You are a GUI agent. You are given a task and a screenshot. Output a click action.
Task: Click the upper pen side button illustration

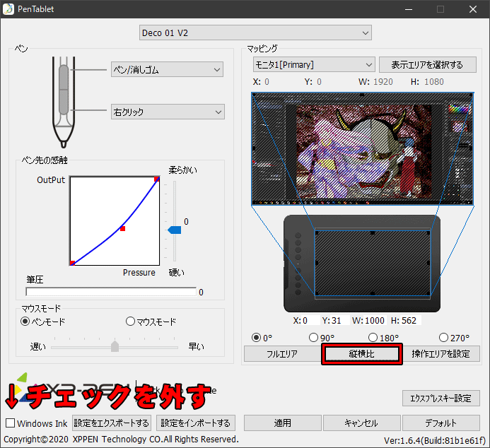click(64, 77)
